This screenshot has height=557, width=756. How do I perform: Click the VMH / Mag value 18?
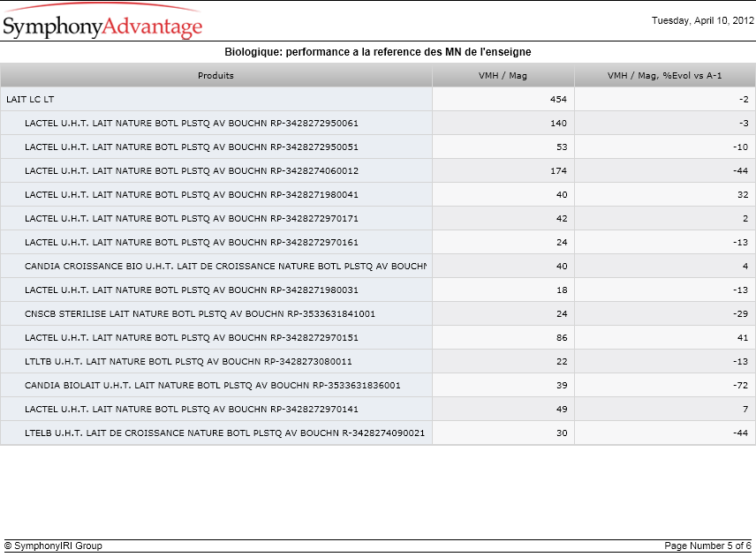[562, 290]
